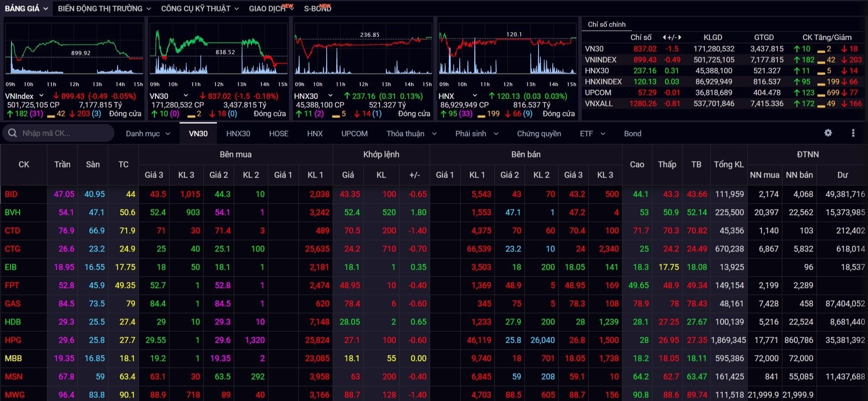Click the stock code search field
This screenshot has height=401, width=868.
pos(64,133)
